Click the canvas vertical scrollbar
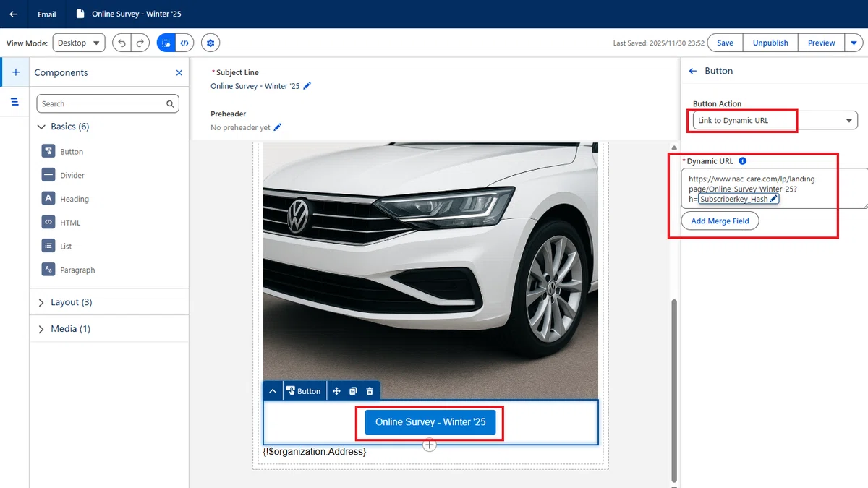This screenshot has width=868, height=488. click(675, 390)
